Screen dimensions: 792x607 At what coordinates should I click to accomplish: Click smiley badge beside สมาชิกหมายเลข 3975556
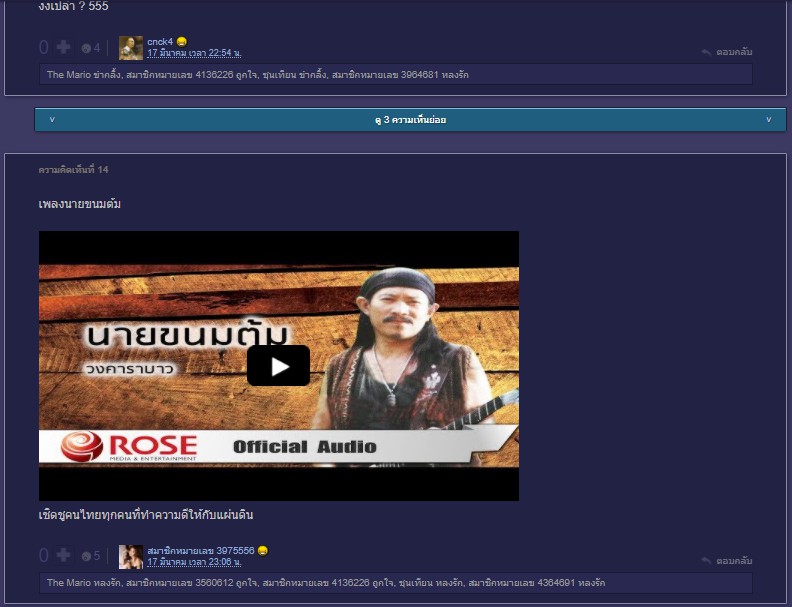(263, 550)
